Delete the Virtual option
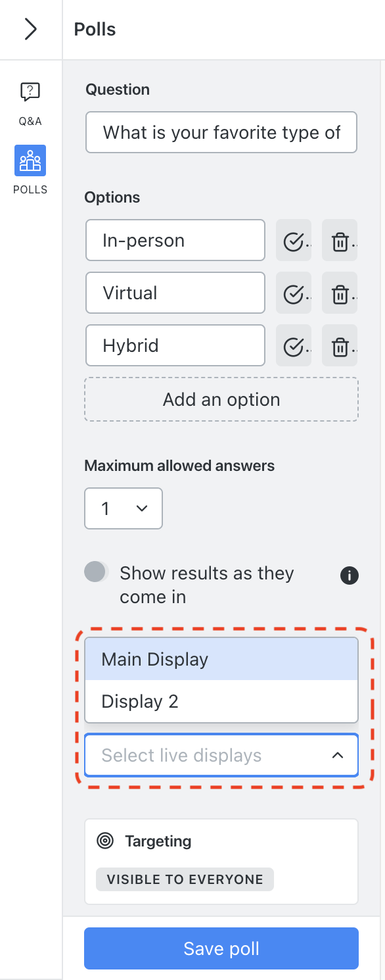The width and height of the screenshot is (385, 980). point(340,293)
